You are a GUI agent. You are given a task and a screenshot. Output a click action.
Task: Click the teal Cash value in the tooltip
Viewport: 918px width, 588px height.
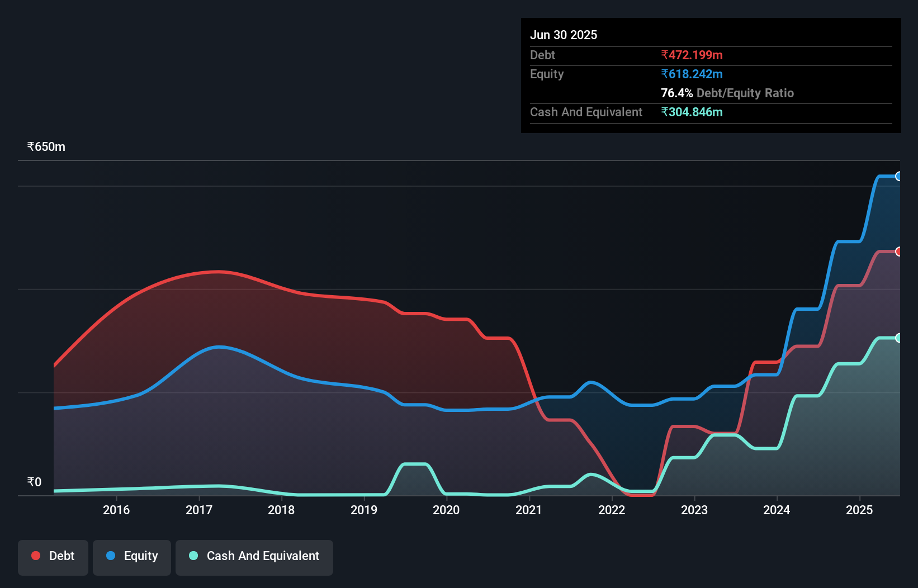(x=692, y=112)
